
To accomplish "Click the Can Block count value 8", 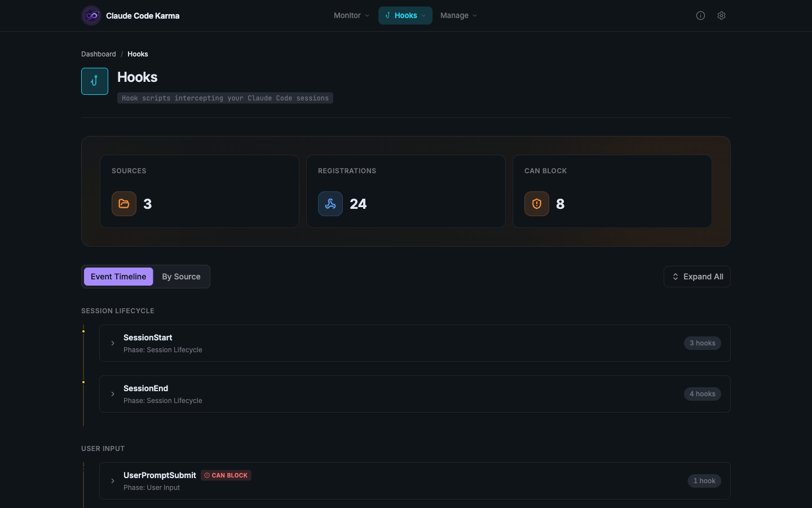I will (560, 204).
